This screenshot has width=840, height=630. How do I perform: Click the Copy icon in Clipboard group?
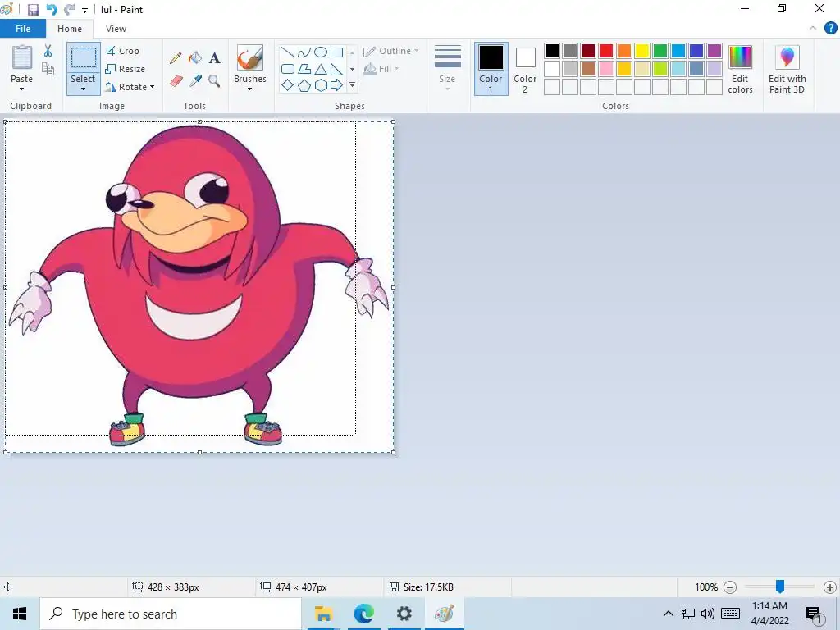(x=48, y=69)
